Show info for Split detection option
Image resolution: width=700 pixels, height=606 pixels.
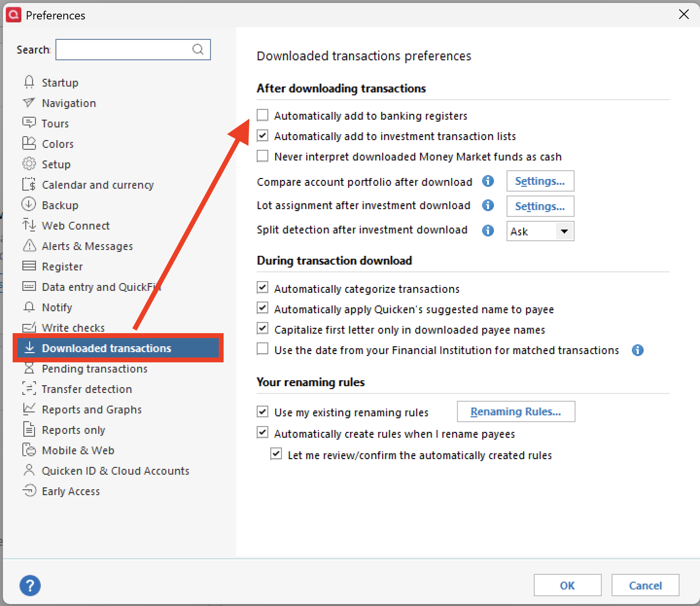click(488, 230)
